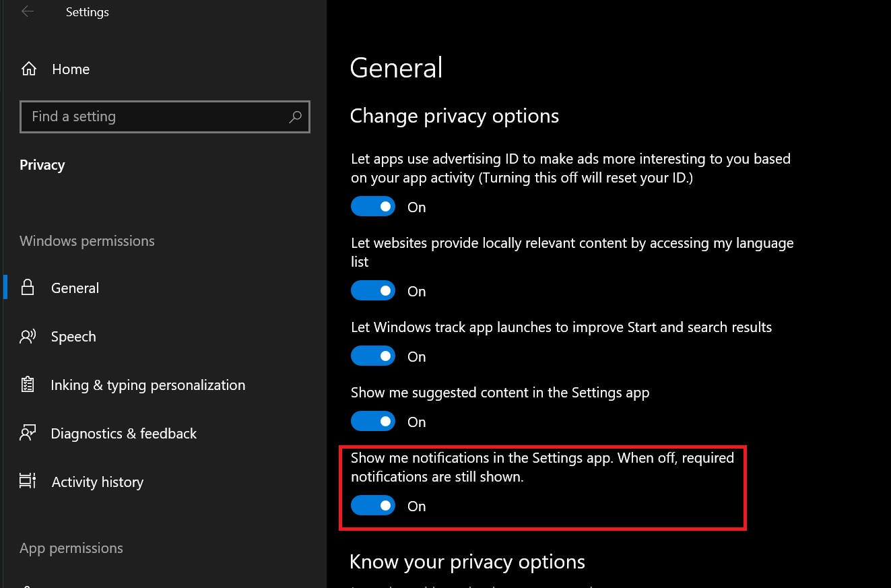Disable Settings app notifications toggle
Image resolution: width=891 pixels, height=588 pixels.
click(373, 505)
